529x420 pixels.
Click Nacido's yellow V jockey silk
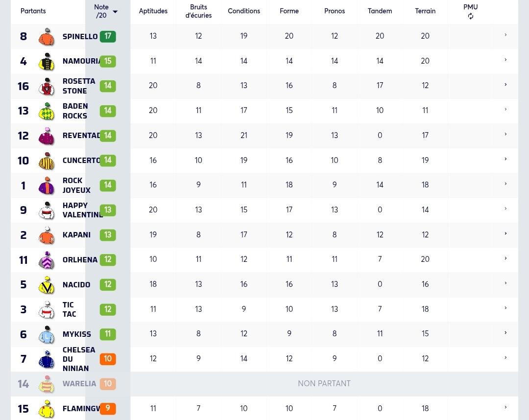(x=47, y=285)
